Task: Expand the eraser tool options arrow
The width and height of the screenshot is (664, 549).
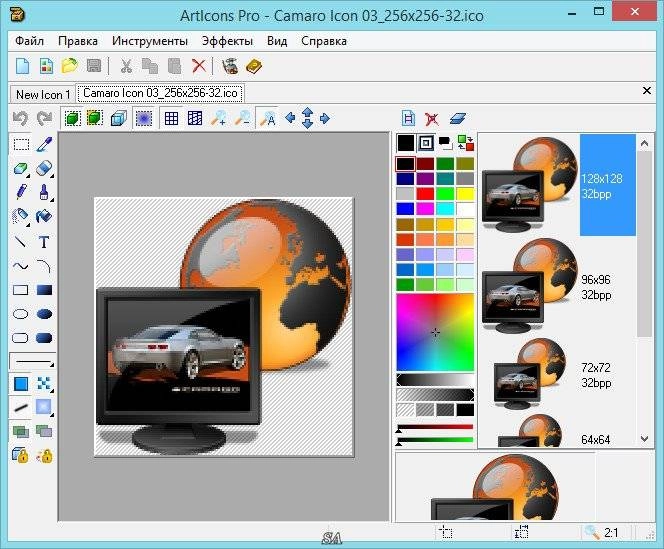Action: (51, 175)
